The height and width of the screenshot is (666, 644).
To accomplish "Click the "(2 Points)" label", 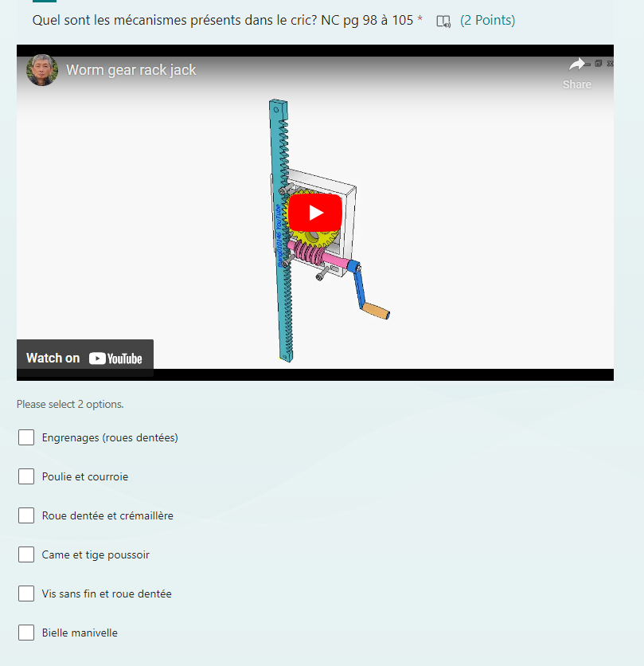I will click(487, 20).
